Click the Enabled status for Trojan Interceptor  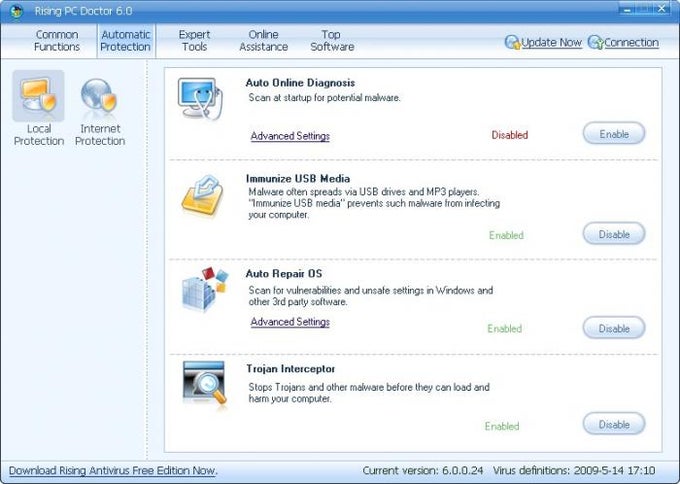click(x=502, y=426)
